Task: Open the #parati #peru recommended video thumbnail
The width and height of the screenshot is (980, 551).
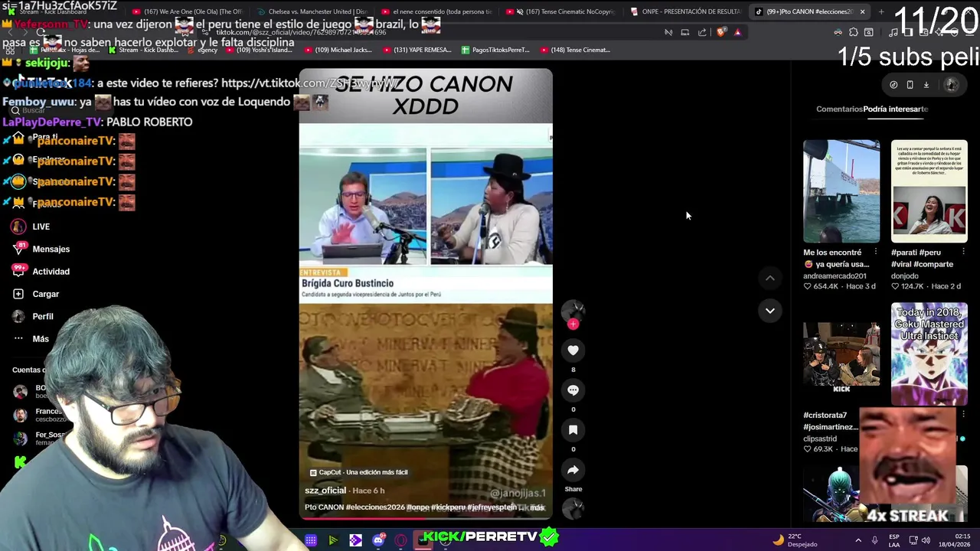Action: coord(929,191)
